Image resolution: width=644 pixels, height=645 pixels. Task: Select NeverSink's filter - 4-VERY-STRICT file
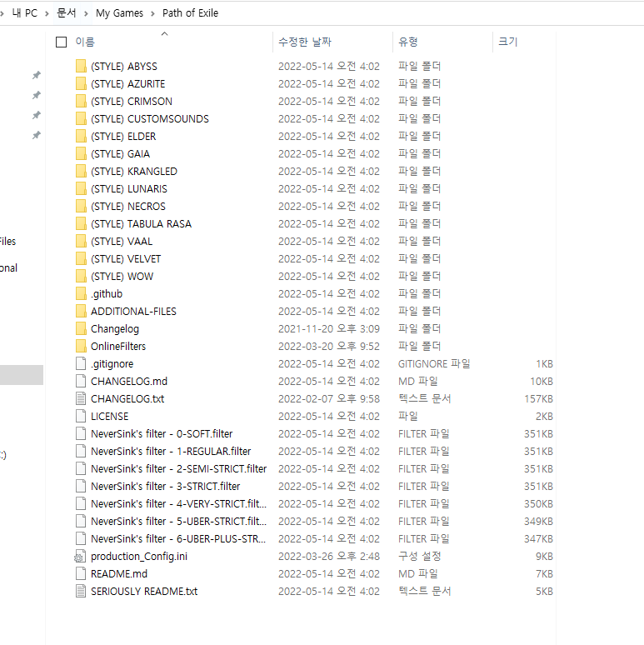pos(178,503)
